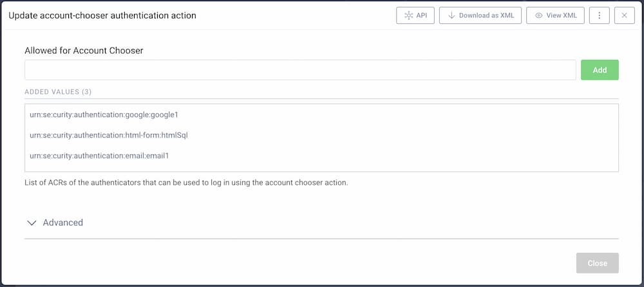Click the Download as XML text
Screen dimensions: 644x287
[x=486, y=15]
